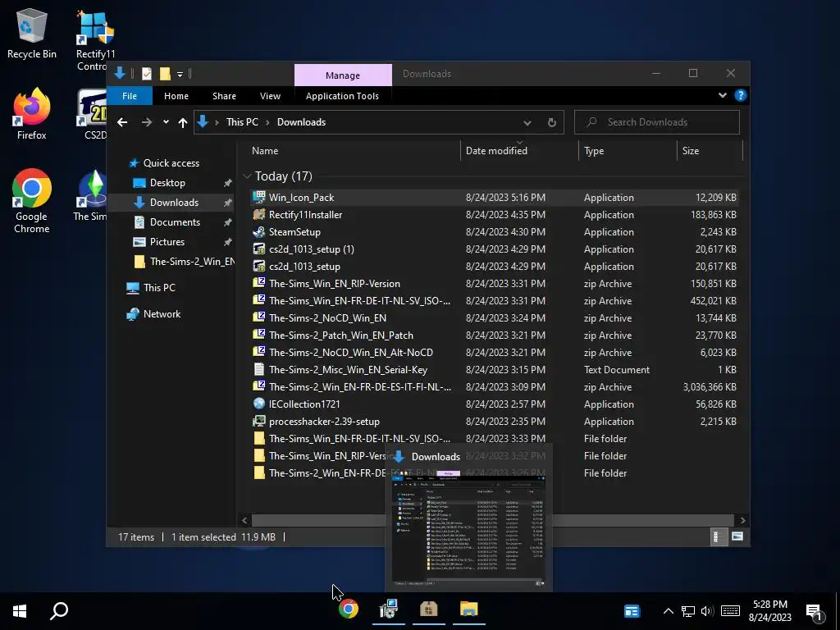
Task: Open Documents in the navigation pane
Action: (x=175, y=221)
